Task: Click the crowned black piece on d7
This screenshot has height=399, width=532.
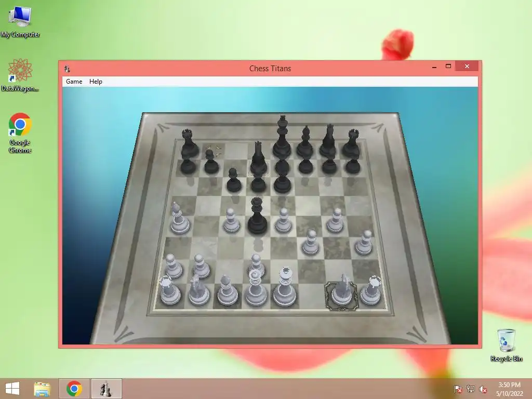Action: pos(259,159)
